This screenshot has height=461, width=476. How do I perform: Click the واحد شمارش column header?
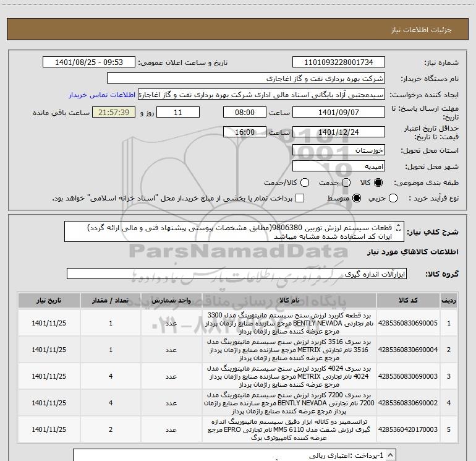pos(171,301)
